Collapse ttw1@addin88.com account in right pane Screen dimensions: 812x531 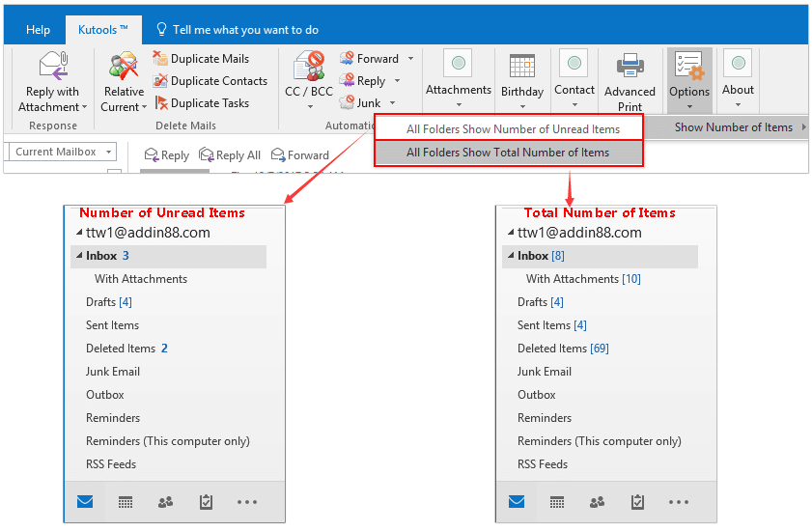click(510, 233)
